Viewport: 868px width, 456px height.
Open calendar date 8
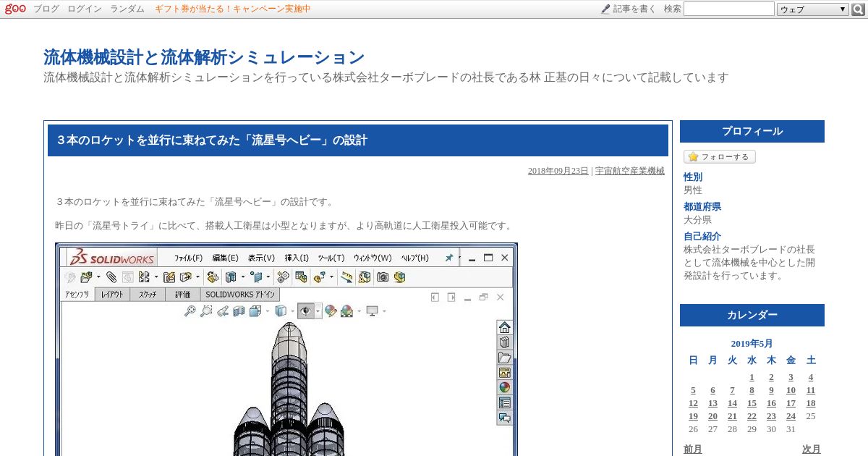tap(752, 390)
